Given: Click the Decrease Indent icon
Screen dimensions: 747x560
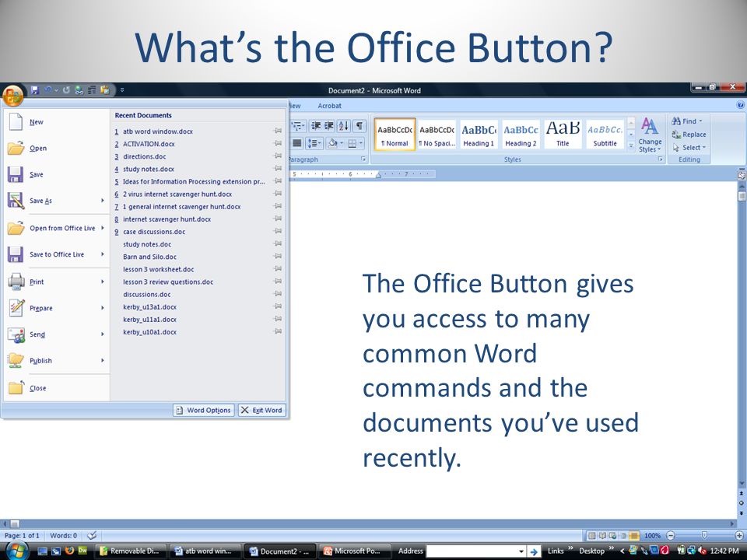Looking at the screenshot, I should coord(315,126).
